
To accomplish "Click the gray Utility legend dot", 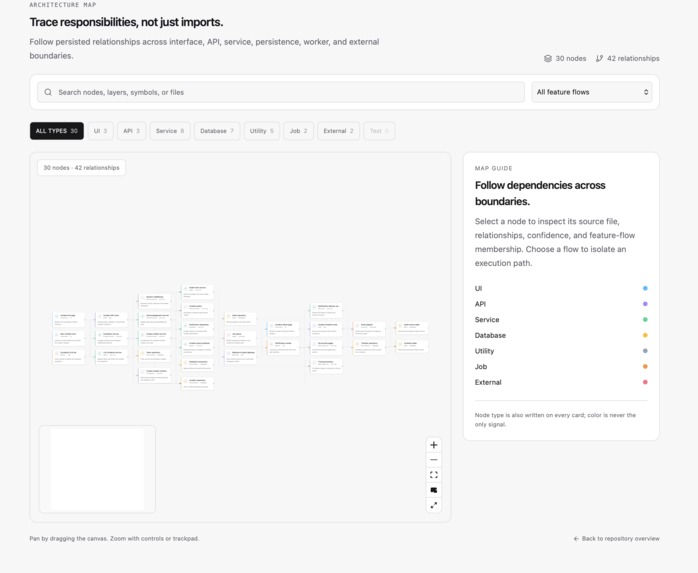I will tap(645, 351).
